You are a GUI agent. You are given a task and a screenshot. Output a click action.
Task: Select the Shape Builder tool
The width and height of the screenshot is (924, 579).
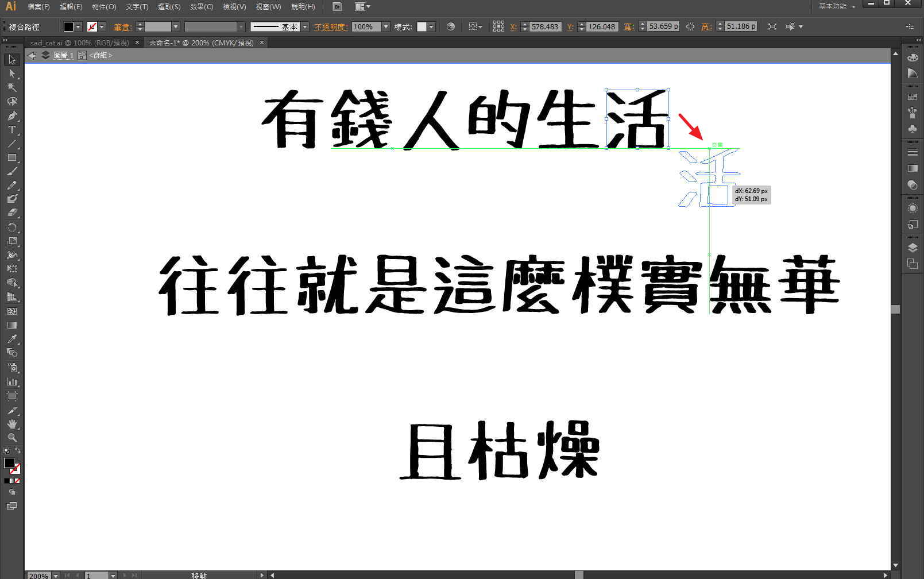pos(12,283)
